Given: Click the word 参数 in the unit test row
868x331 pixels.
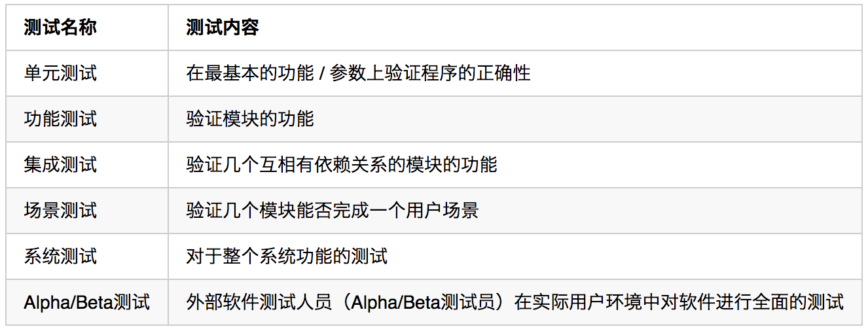Looking at the screenshot, I should pyautogui.click(x=348, y=73).
